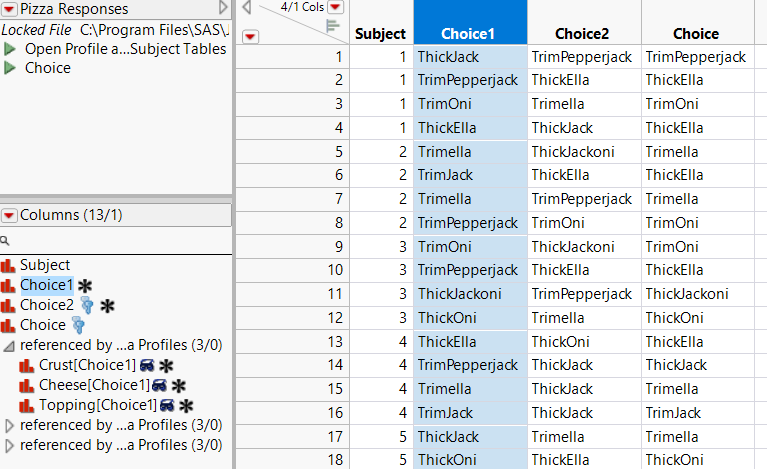Select Crust[Choice1] in the columns list

coord(88,365)
